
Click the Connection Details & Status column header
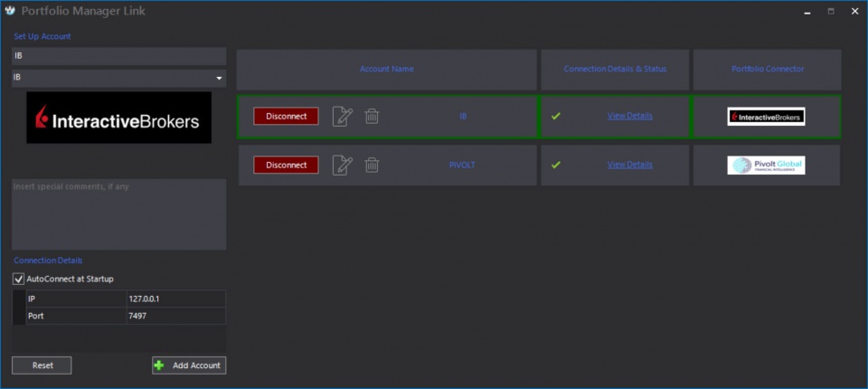click(615, 70)
